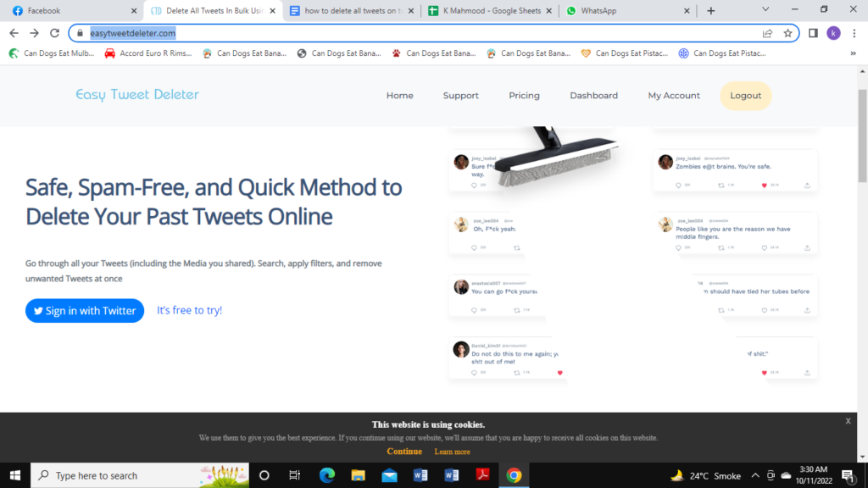
Task: Navigate back using the browser back arrow
Action: click(14, 32)
